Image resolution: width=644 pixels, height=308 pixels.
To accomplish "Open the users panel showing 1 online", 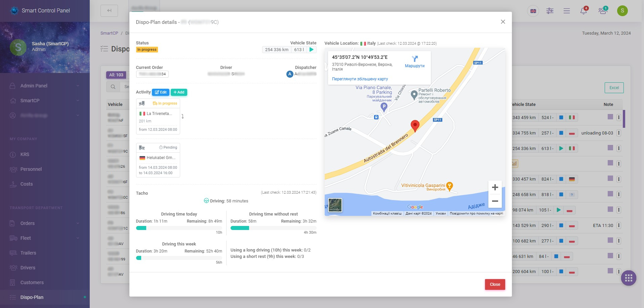I will [x=603, y=11].
